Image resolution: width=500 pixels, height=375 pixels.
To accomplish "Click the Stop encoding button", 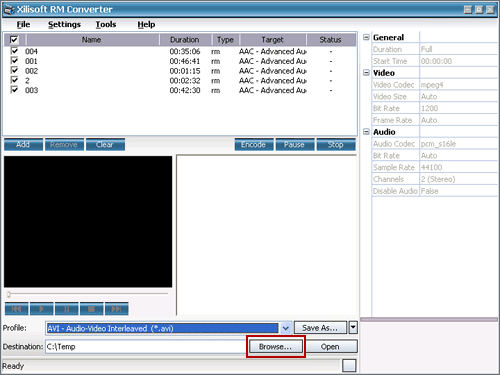I will pyautogui.click(x=336, y=145).
